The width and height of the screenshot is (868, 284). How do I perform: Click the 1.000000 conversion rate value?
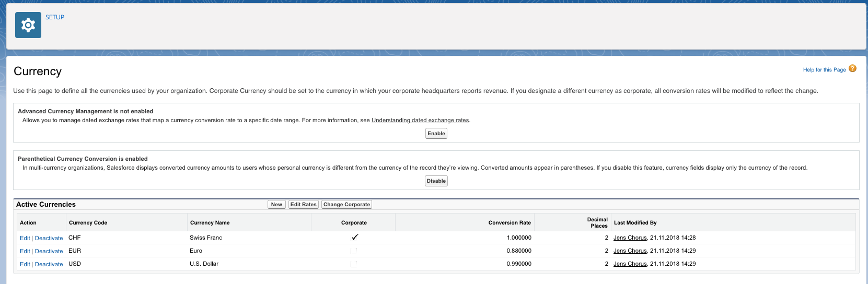[x=519, y=238]
